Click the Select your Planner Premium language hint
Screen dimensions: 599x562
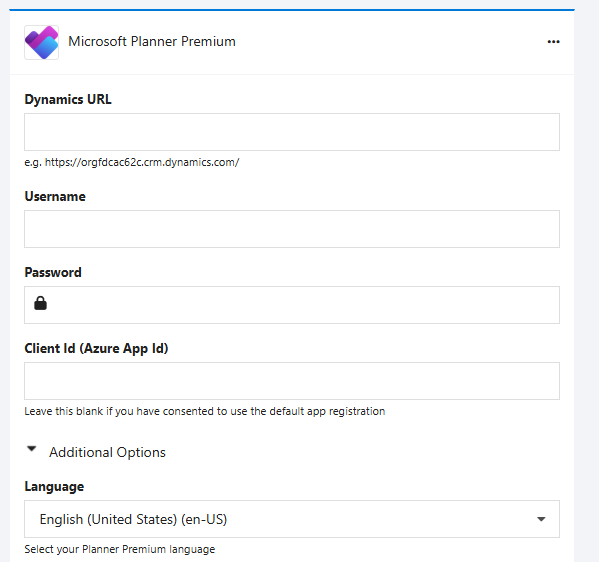(120, 549)
